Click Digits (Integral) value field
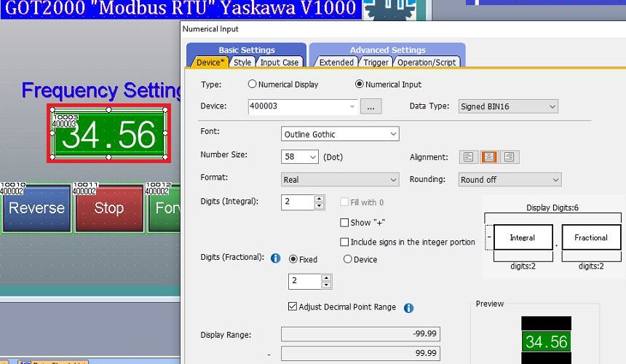The image size is (626, 364). [298, 202]
